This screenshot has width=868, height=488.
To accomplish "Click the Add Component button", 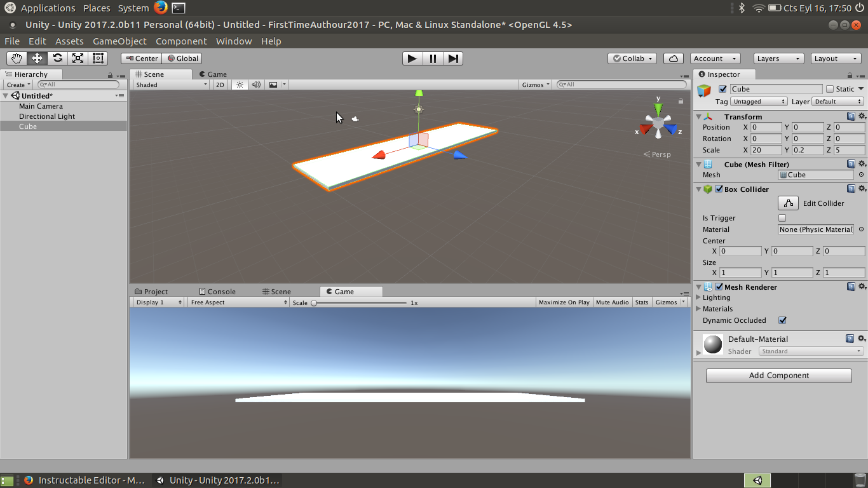I will point(778,376).
